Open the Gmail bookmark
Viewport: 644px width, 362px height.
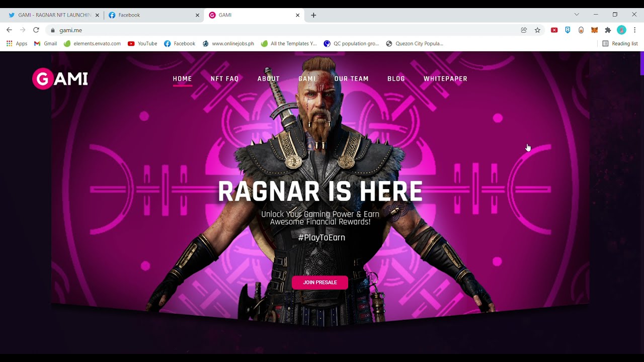click(x=45, y=44)
